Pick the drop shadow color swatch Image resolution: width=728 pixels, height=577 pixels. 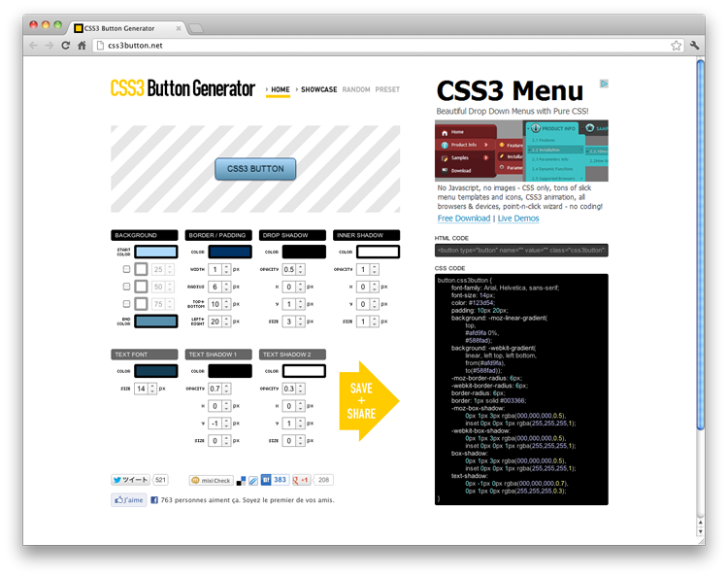coord(304,252)
